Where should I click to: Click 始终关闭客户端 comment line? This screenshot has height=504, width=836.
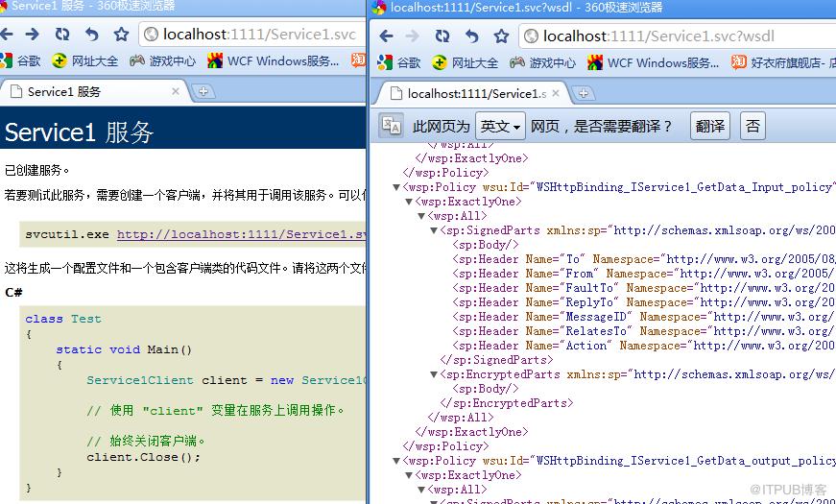146,441
